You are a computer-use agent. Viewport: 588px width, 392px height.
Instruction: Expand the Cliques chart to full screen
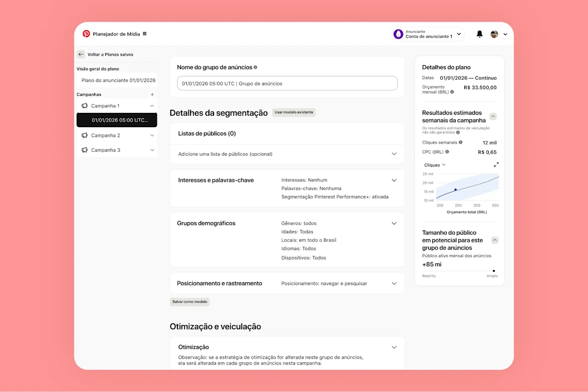click(x=495, y=164)
